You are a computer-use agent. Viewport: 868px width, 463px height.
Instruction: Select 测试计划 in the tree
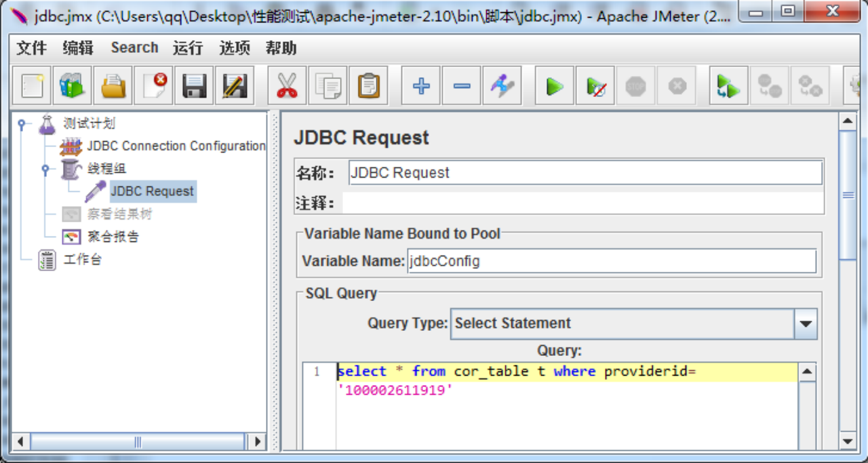click(89, 123)
